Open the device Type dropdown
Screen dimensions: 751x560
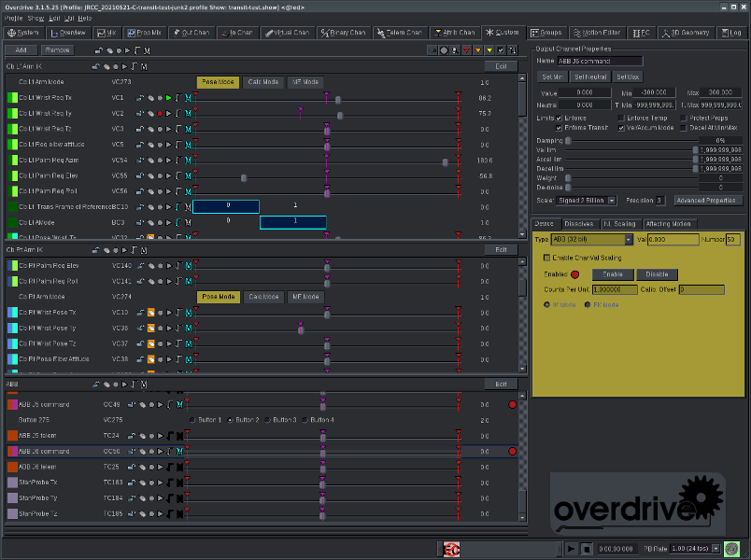[592, 239]
